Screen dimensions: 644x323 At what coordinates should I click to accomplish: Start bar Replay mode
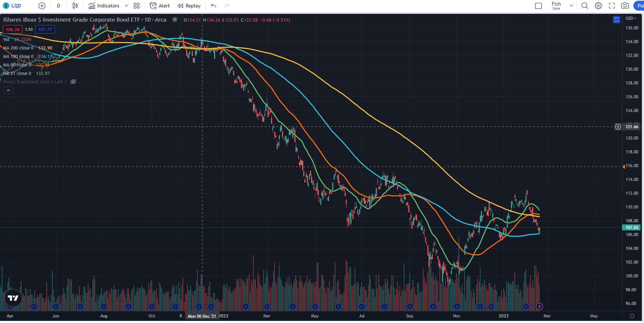point(189,6)
